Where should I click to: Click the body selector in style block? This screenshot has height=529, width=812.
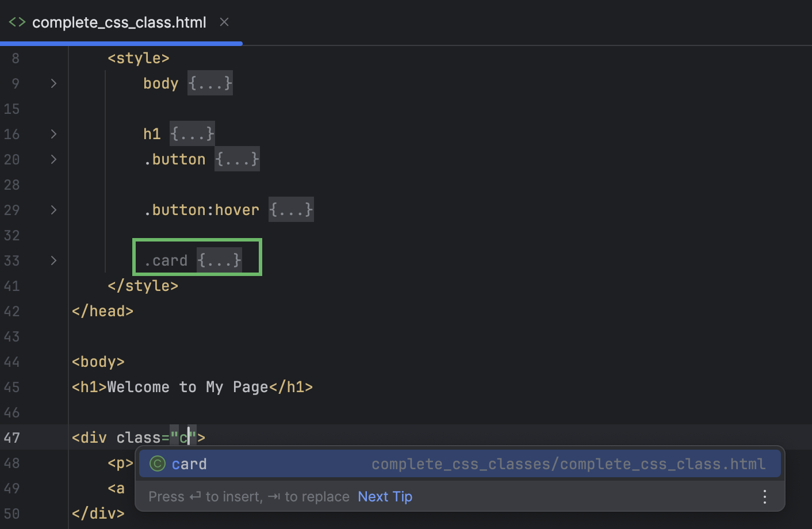point(161,83)
